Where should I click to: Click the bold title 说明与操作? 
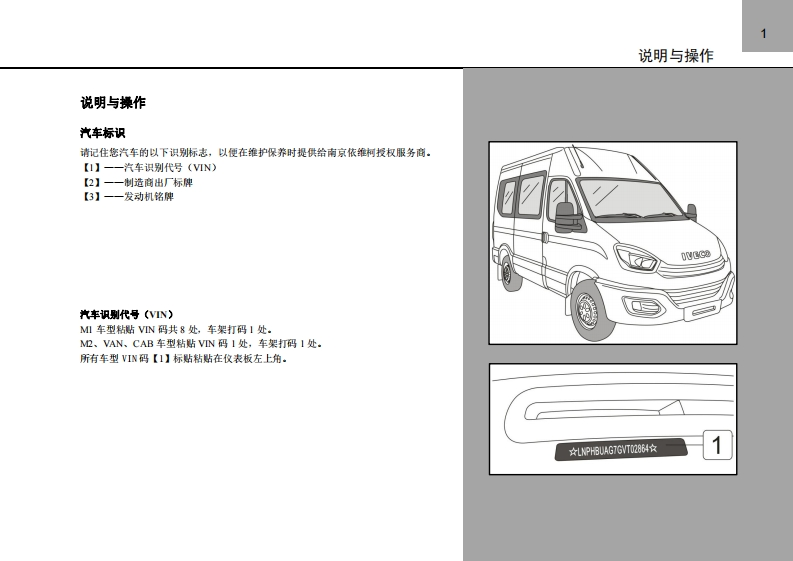(x=113, y=103)
